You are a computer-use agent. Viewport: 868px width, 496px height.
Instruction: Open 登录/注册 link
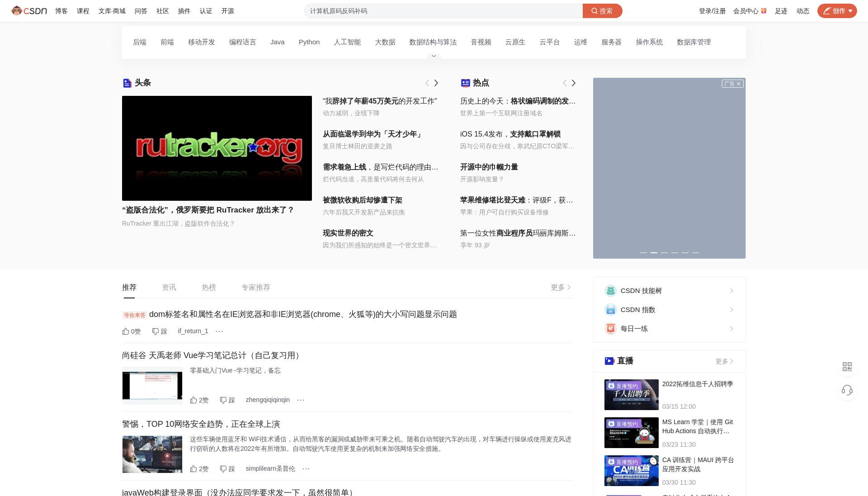(712, 11)
